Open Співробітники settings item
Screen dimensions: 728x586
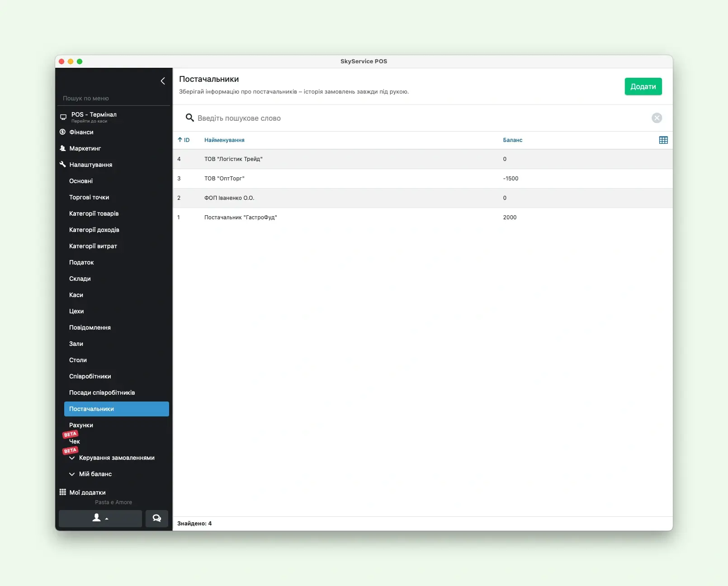[x=90, y=376]
